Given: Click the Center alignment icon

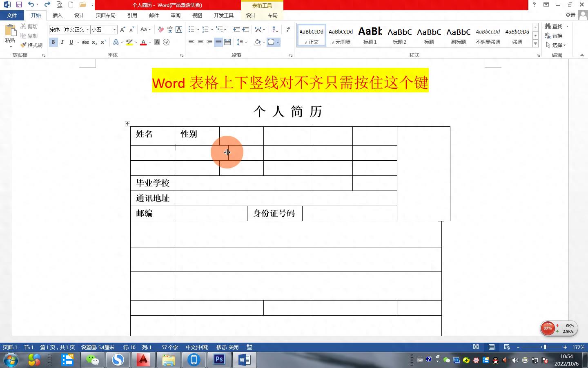Looking at the screenshot, I should pyautogui.click(x=200, y=42).
